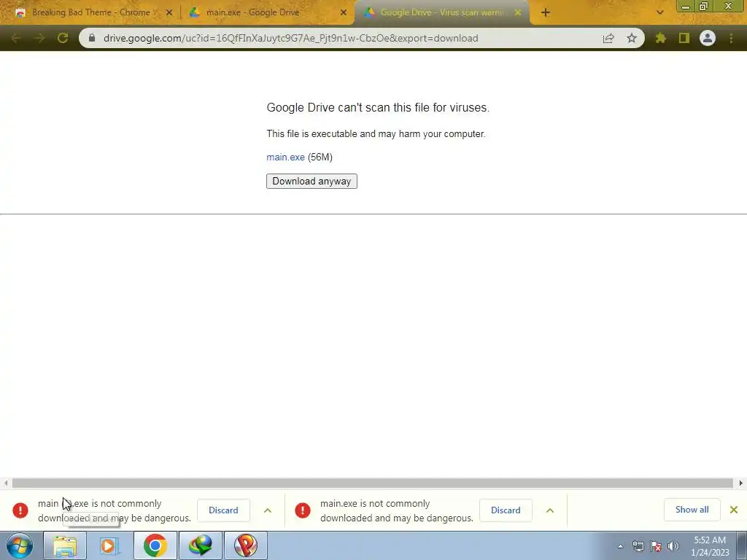Click the scrollbar right arrow
The width and height of the screenshot is (747, 560).
click(x=741, y=483)
